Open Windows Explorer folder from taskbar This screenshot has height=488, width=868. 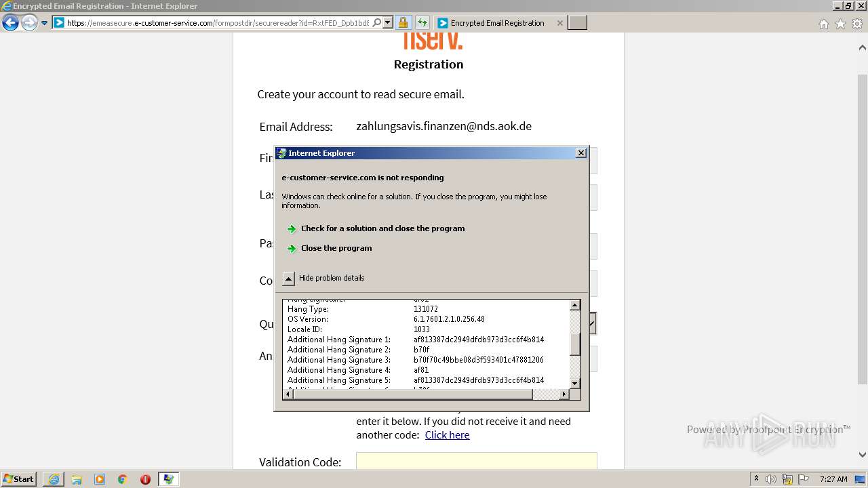coord(77,479)
